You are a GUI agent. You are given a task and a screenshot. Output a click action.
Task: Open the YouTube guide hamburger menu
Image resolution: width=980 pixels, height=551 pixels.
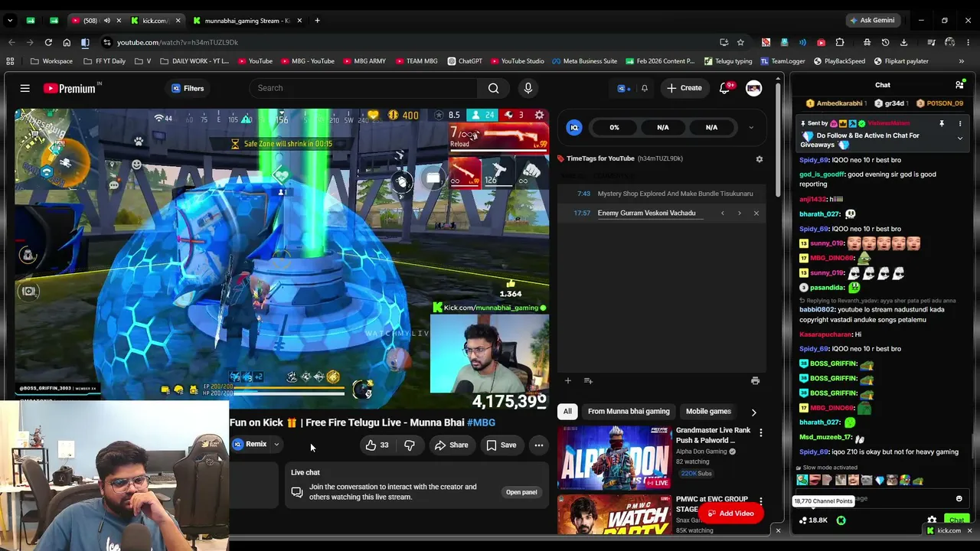24,89
